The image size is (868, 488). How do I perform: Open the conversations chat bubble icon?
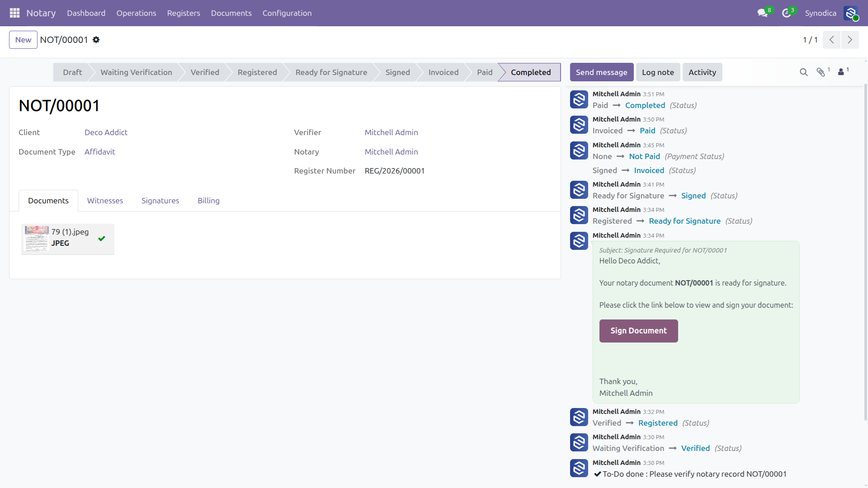click(763, 13)
